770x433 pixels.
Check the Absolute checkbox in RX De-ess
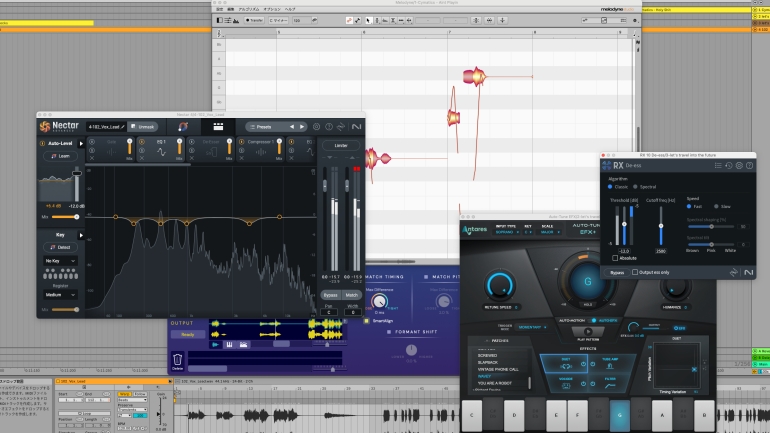pos(615,258)
